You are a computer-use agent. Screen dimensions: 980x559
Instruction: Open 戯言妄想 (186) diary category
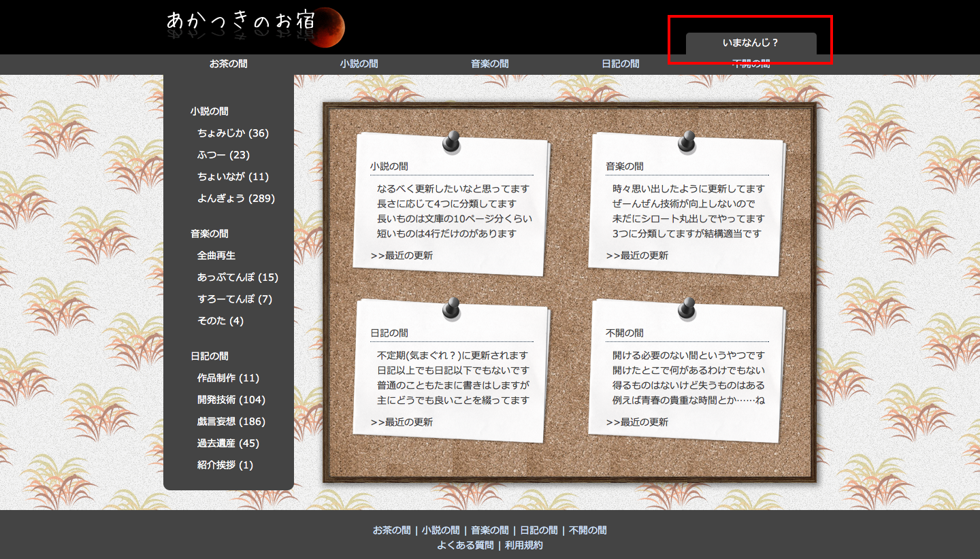pos(231,422)
